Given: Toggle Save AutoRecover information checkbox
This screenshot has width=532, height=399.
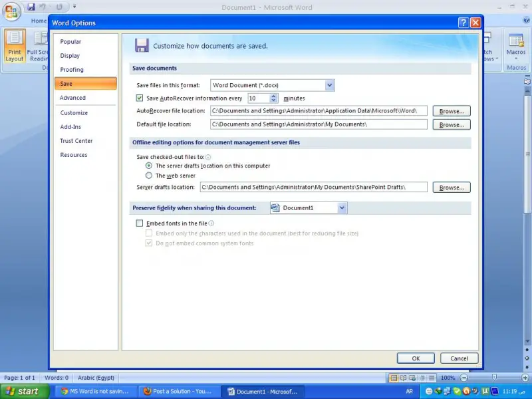Looking at the screenshot, I should [x=140, y=98].
